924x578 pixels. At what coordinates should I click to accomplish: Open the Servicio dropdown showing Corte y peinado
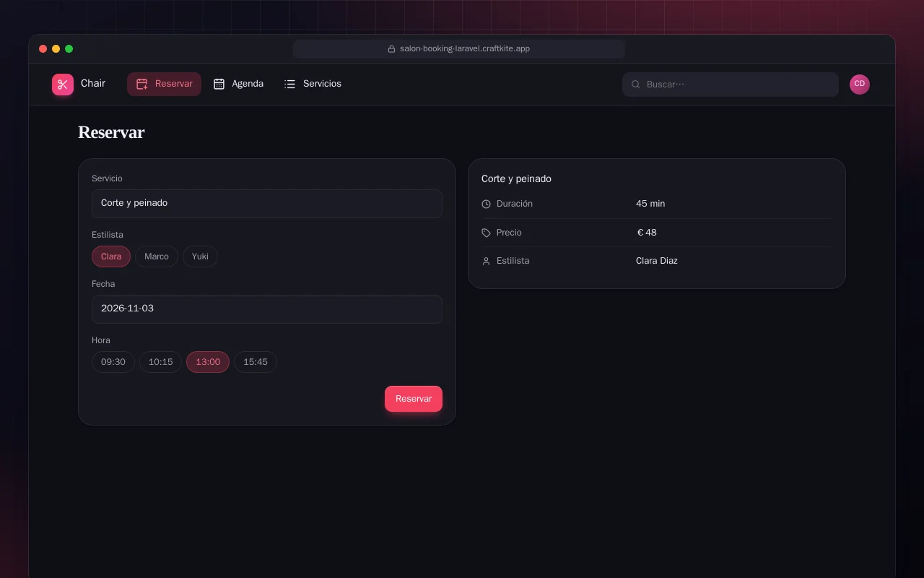pos(267,204)
